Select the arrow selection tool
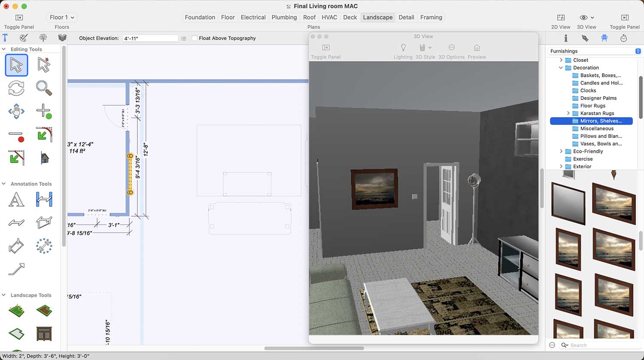Image resolution: width=644 pixels, height=360 pixels. 16,65
